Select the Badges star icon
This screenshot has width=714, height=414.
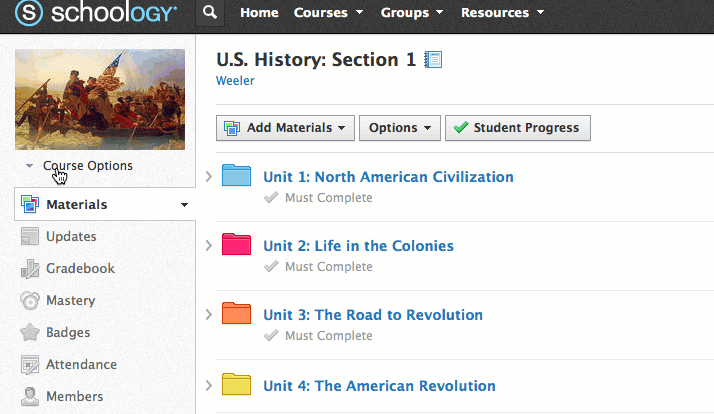30,333
